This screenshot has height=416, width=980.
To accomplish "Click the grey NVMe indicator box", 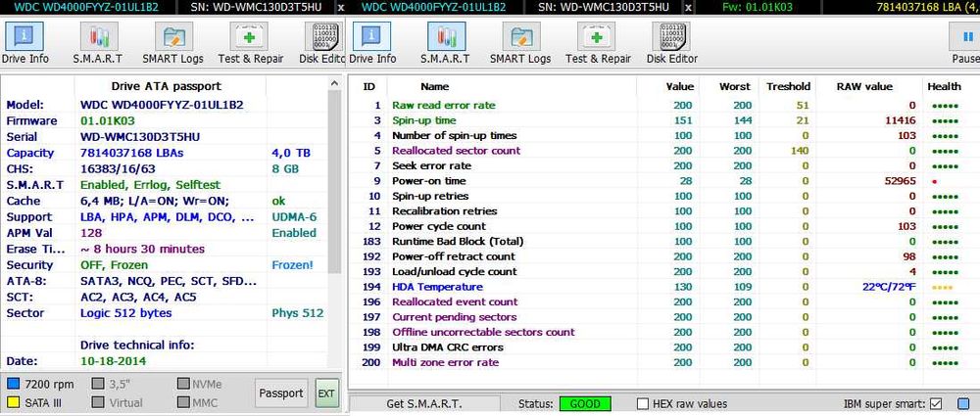I will tap(184, 384).
